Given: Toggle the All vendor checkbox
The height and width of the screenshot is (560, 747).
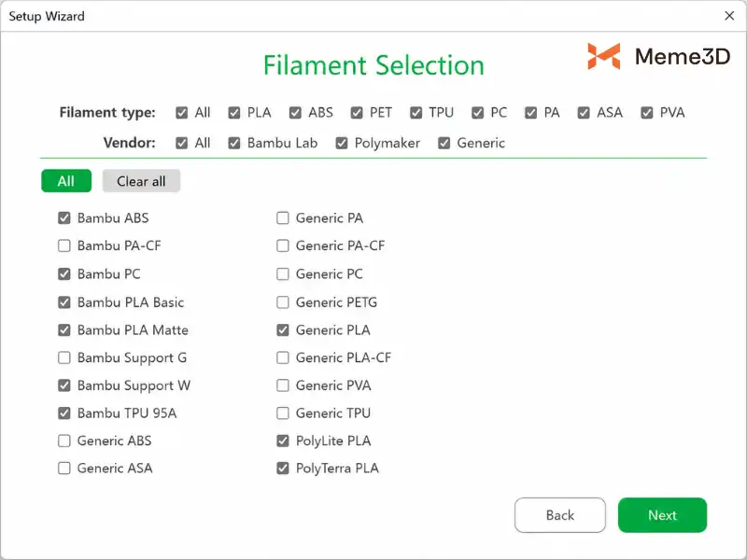Looking at the screenshot, I should pyautogui.click(x=181, y=143).
